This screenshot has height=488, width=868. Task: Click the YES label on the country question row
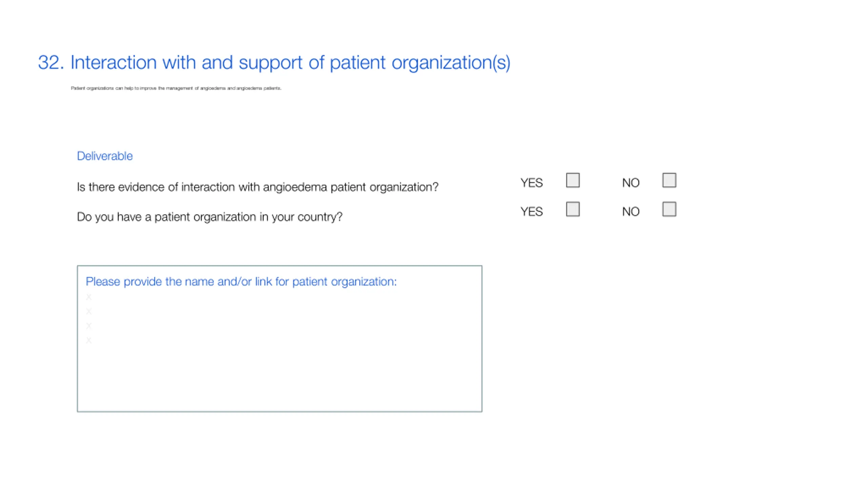(532, 212)
